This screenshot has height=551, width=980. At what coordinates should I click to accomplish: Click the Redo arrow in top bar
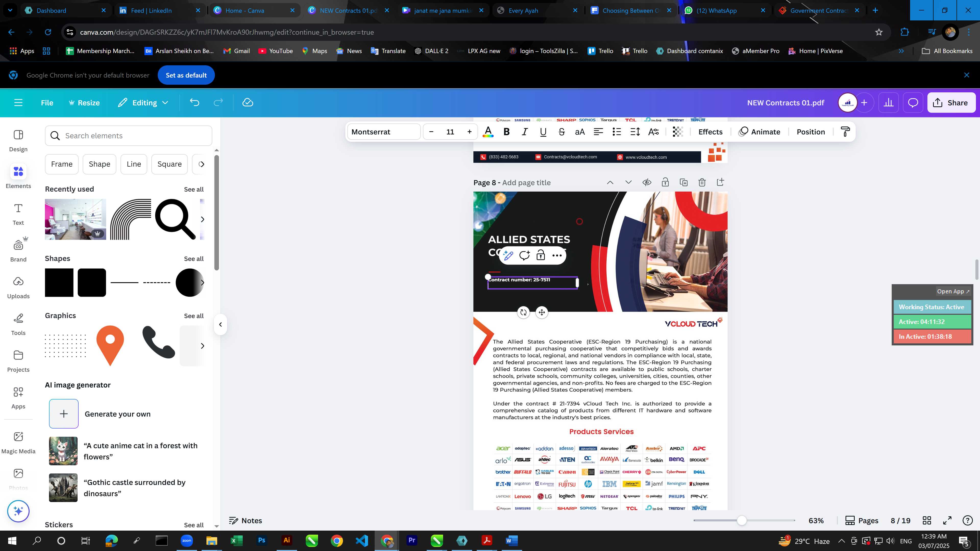[x=218, y=103]
